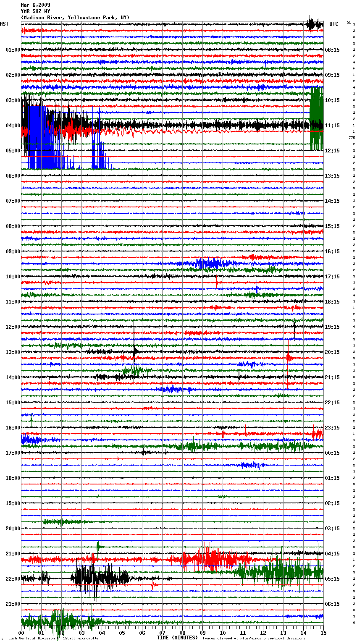
Task: Click the '00:15' UTC time label
Action: (x=332, y=453)
